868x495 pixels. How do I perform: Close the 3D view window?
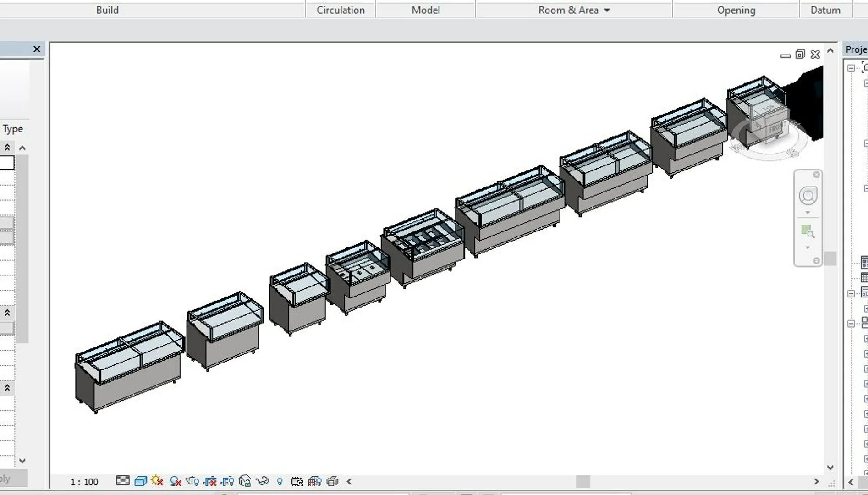pos(815,55)
